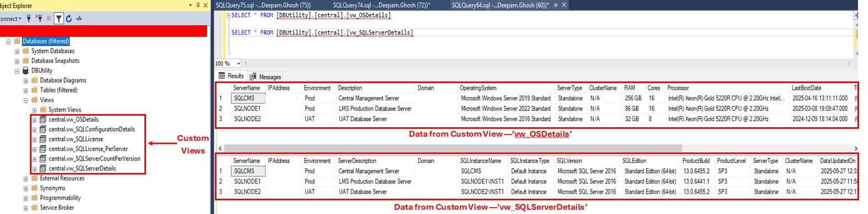
Task: Click the Disconnect plug icon
Action: tap(39, 18)
